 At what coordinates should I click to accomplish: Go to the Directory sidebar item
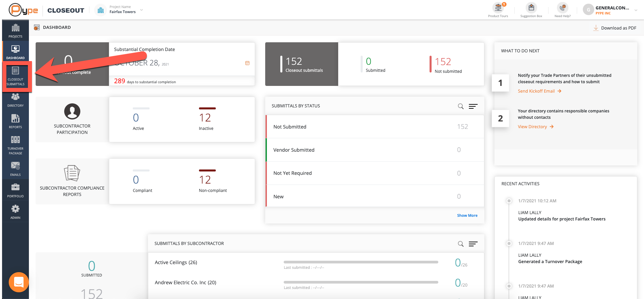[x=15, y=100]
